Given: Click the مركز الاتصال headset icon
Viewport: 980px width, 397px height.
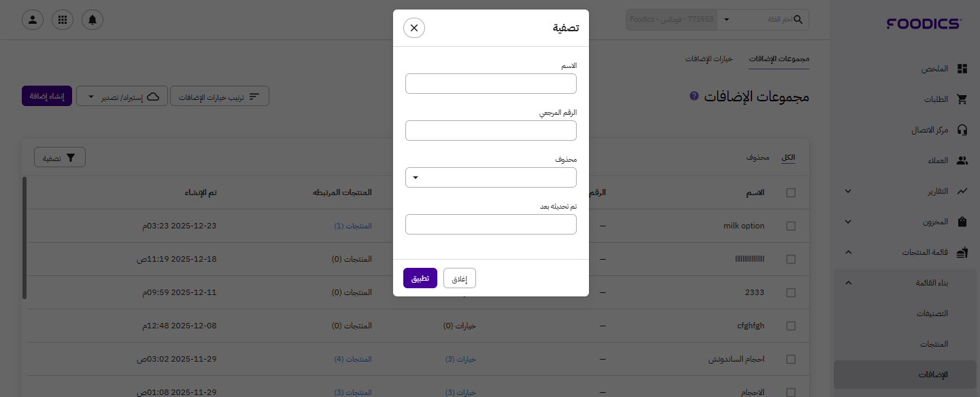Looking at the screenshot, I should [962, 130].
